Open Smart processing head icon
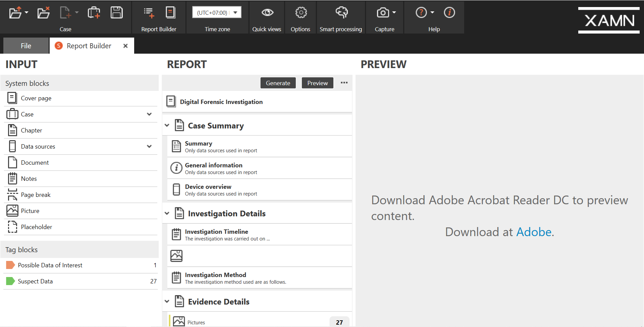The width and height of the screenshot is (644, 327). pyautogui.click(x=341, y=13)
